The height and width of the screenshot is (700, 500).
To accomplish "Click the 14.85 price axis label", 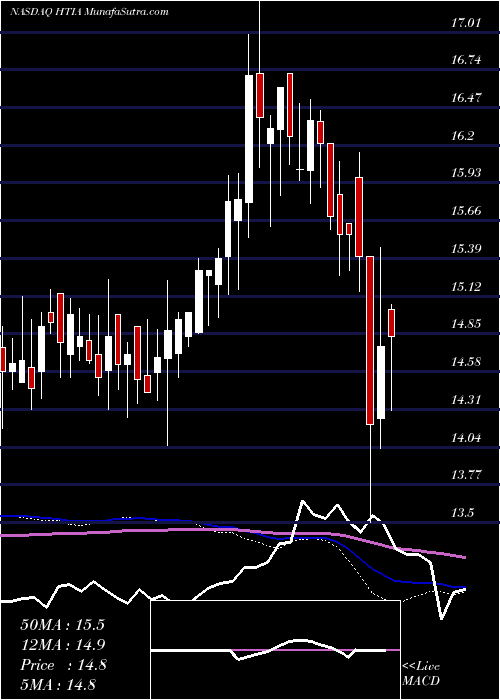I will point(466,324).
